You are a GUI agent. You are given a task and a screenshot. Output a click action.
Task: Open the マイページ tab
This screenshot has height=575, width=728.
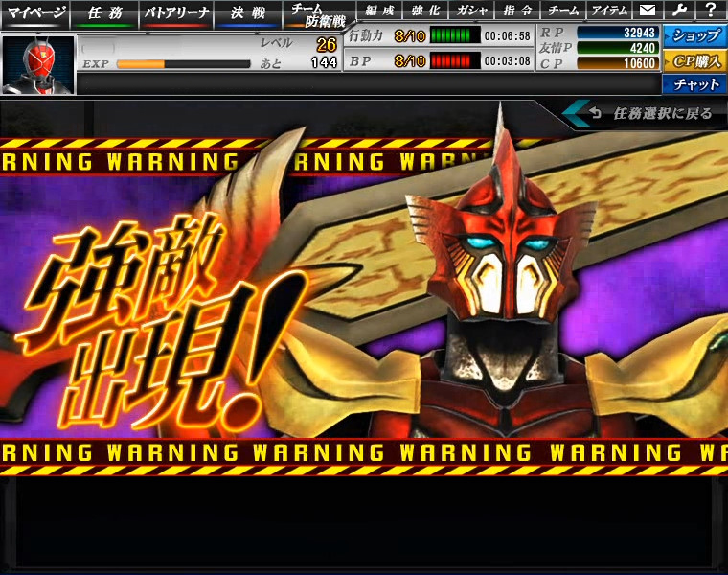(x=35, y=13)
